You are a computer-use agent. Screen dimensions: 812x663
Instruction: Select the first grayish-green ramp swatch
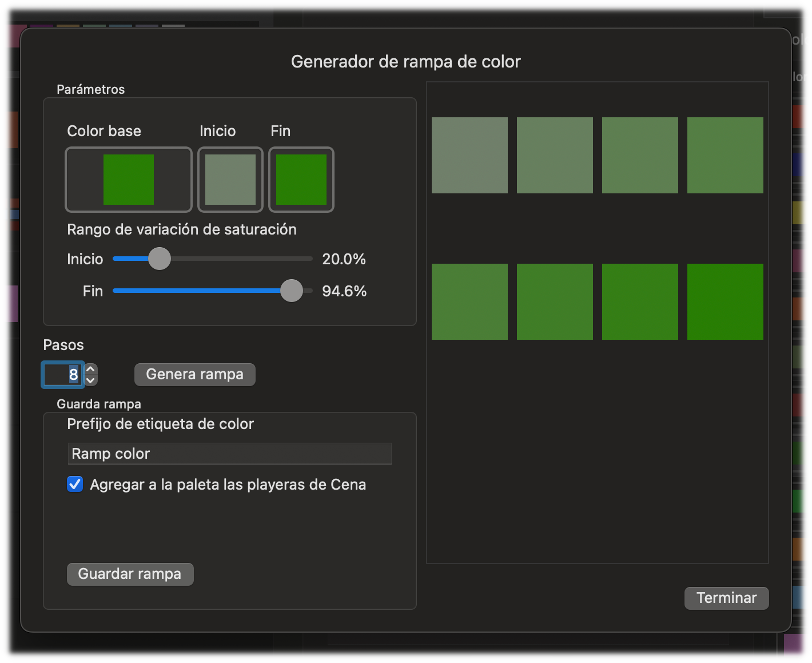[x=469, y=155]
